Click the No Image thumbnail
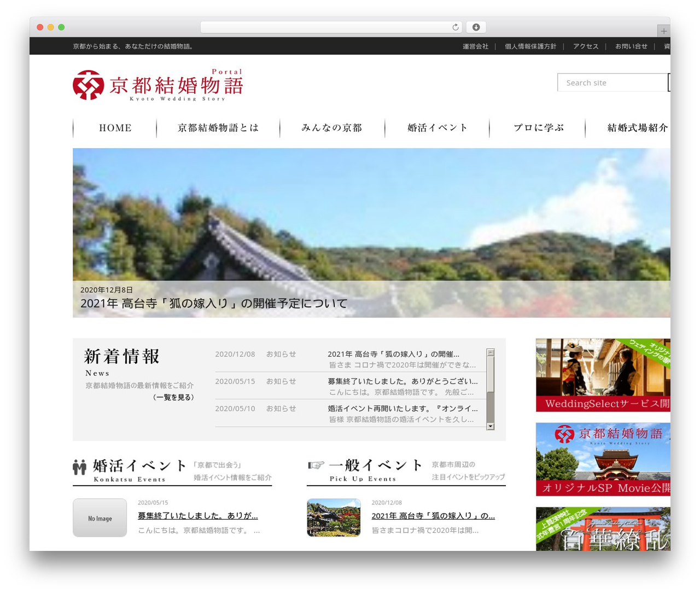The image size is (700, 593). click(100, 518)
